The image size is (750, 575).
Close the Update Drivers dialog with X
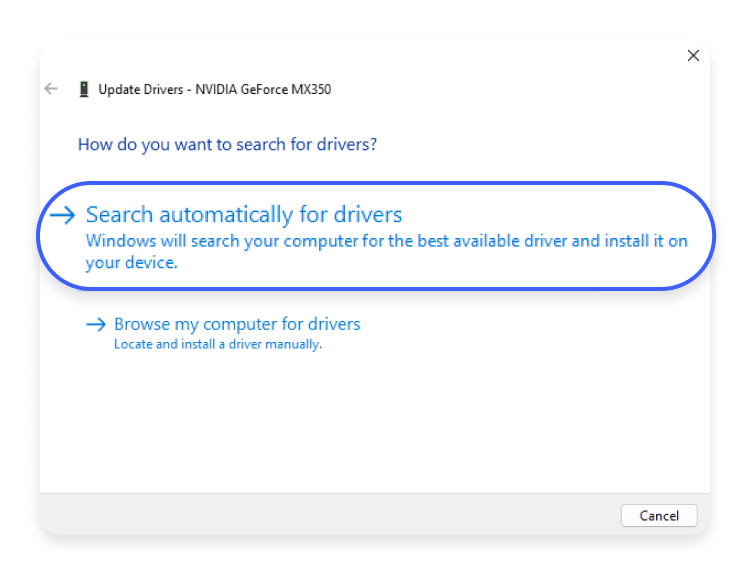pyautogui.click(x=693, y=56)
